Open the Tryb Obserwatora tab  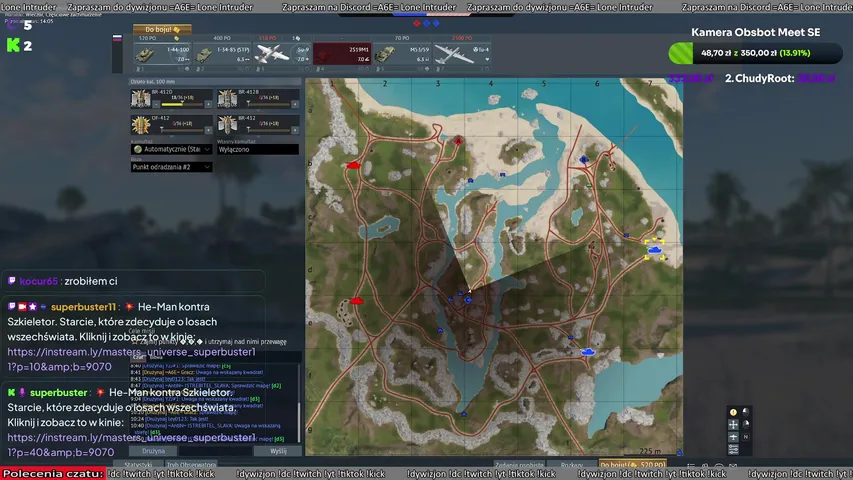click(191, 465)
